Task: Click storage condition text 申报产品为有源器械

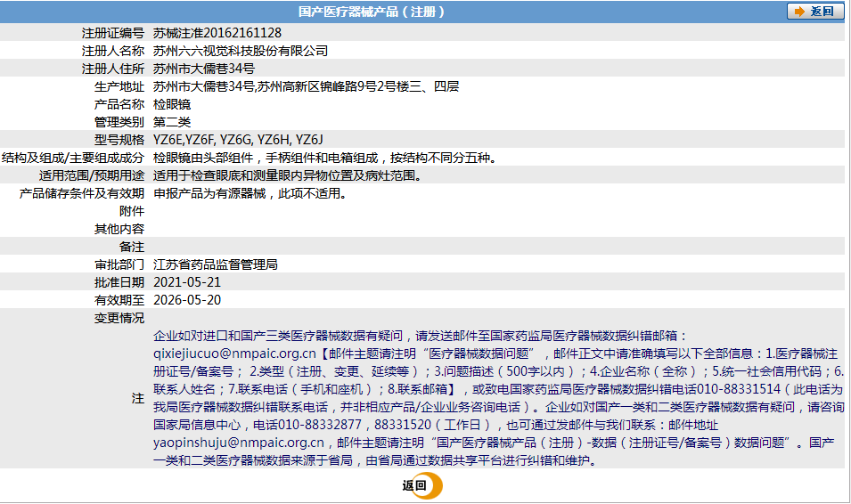Action: [x=250, y=194]
